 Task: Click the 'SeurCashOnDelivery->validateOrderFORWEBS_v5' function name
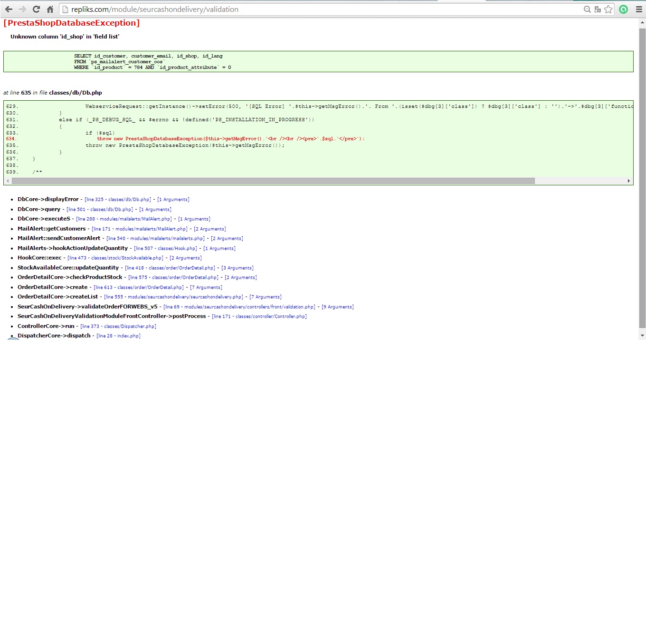coord(87,307)
